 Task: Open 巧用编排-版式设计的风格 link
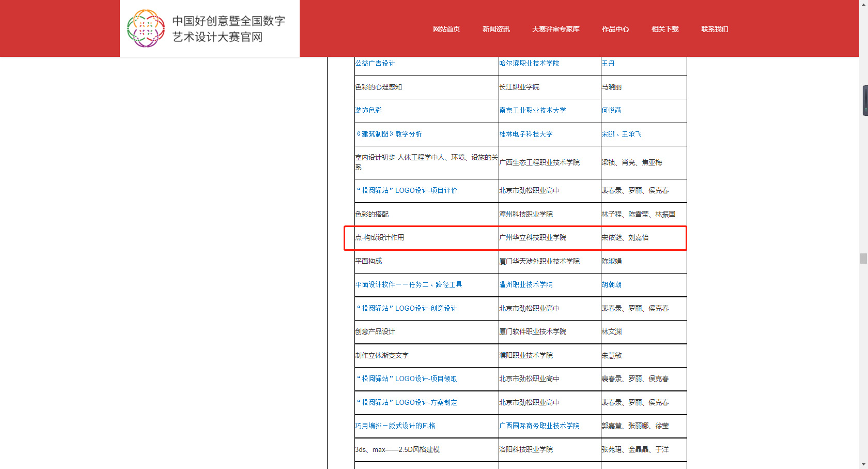(395, 426)
